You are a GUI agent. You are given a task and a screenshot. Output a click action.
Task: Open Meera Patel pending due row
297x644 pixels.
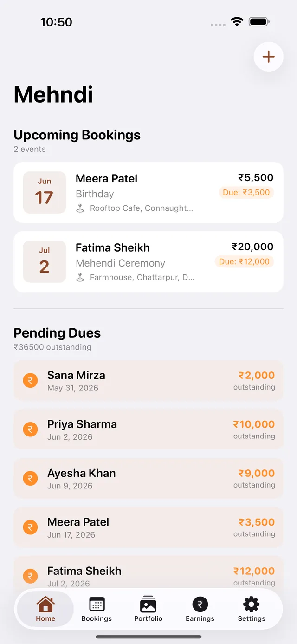pyautogui.click(x=148, y=527)
